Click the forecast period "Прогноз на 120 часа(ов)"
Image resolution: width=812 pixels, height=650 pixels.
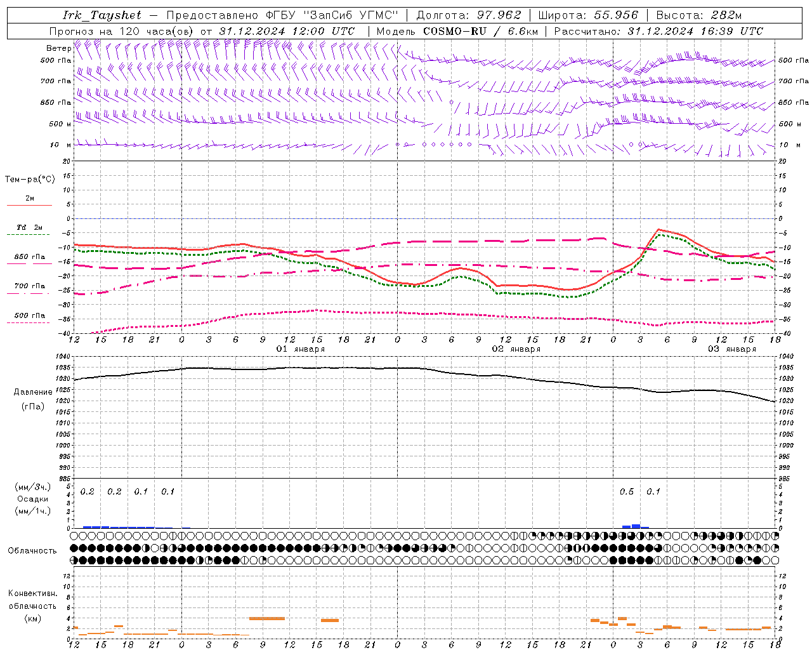point(122,31)
